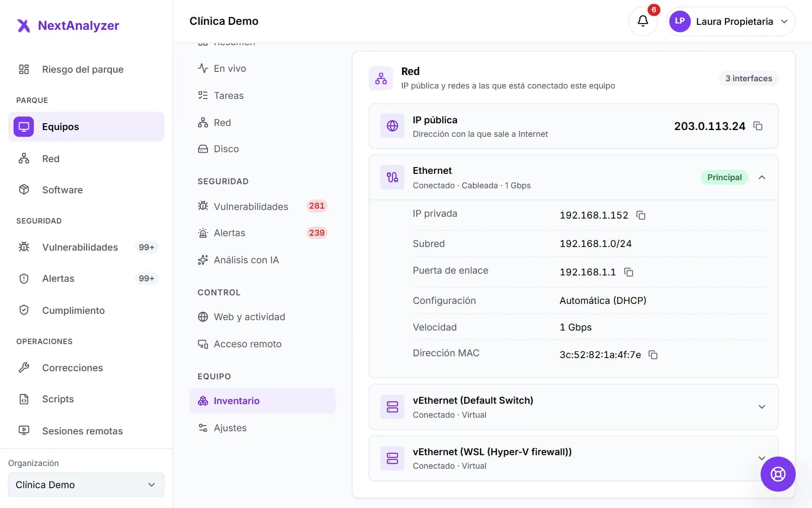Select Equipos in the sidebar
Screen dimensions: 812x508
[x=86, y=126]
